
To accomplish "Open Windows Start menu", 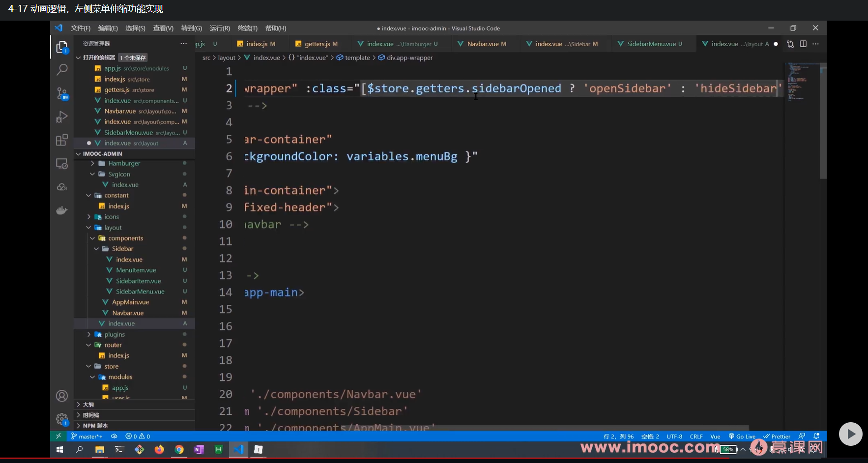I will pos(60,449).
